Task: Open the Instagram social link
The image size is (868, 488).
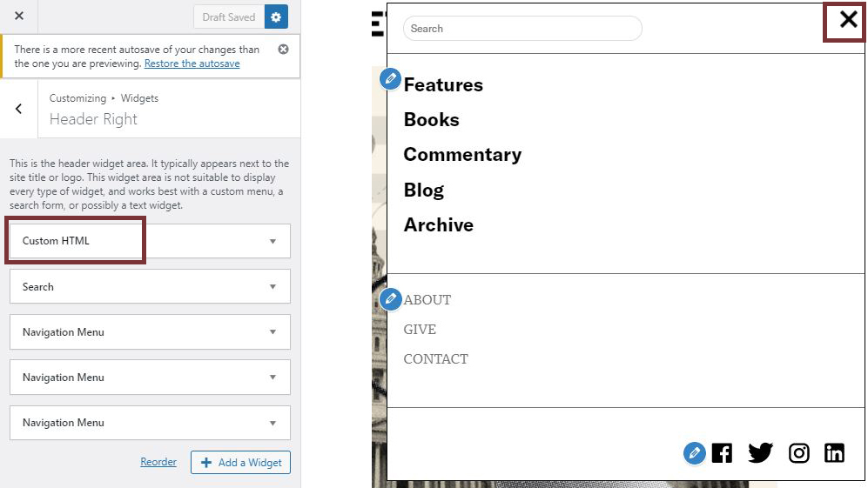Action: tap(798, 453)
